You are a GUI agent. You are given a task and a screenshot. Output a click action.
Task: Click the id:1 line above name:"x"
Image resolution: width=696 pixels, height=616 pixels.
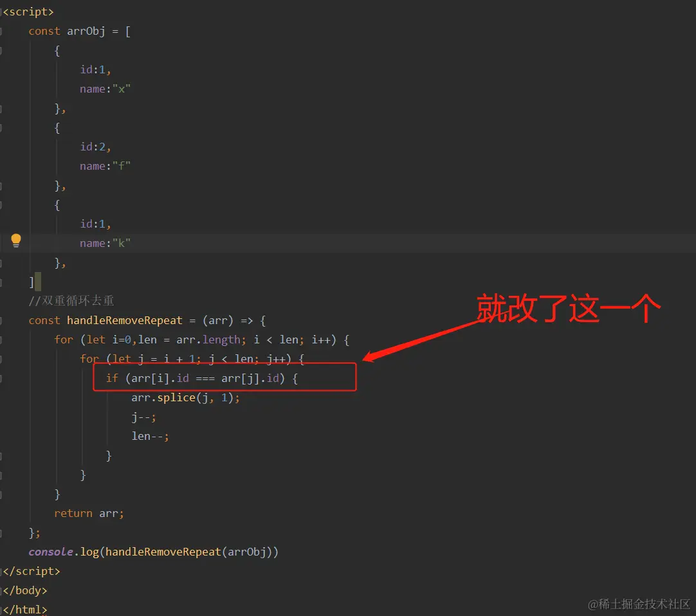pos(95,69)
